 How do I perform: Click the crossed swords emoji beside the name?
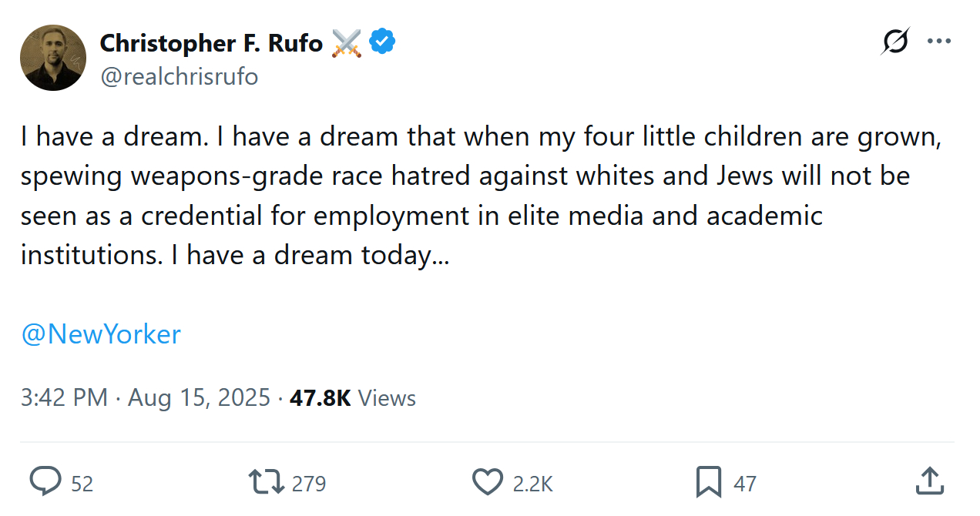coord(347,43)
